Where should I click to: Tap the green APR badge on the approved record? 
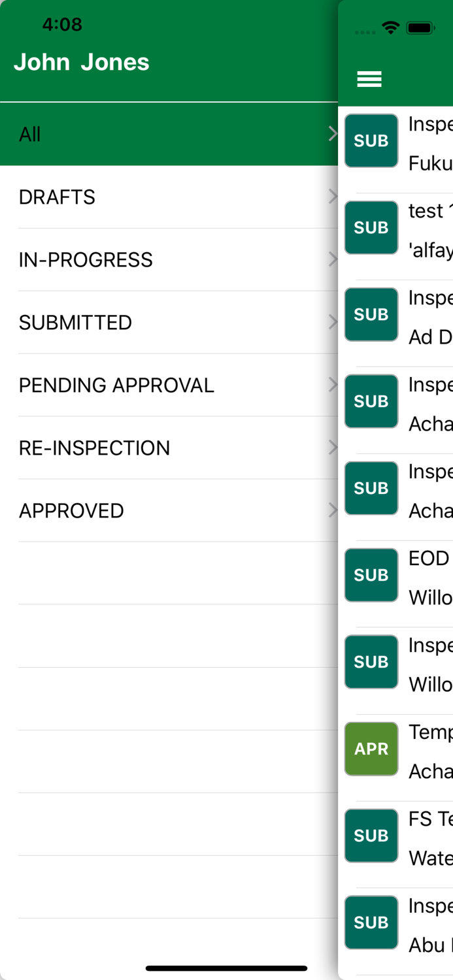[x=371, y=749]
